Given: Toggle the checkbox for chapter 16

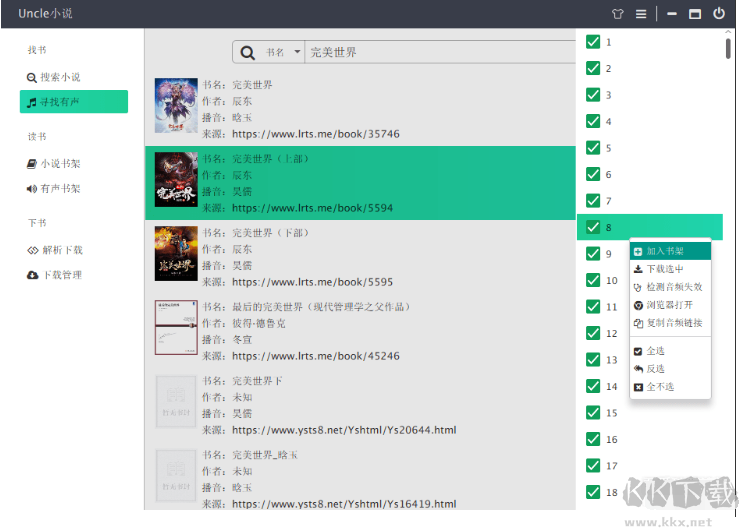Looking at the screenshot, I should [x=593, y=439].
